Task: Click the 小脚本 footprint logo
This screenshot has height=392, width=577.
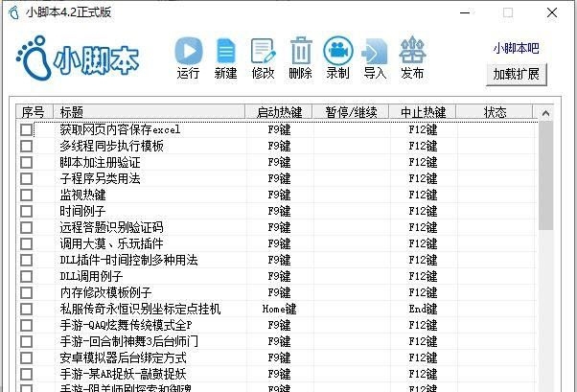Action: (x=78, y=58)
